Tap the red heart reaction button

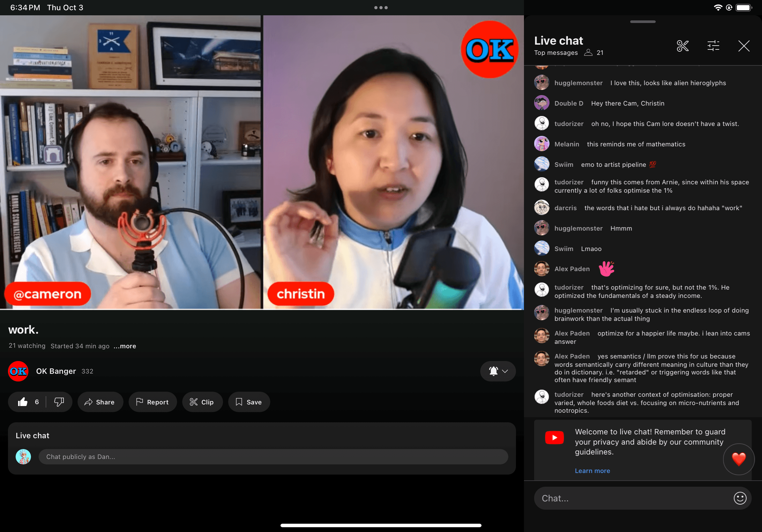click(x=738, y=459)
